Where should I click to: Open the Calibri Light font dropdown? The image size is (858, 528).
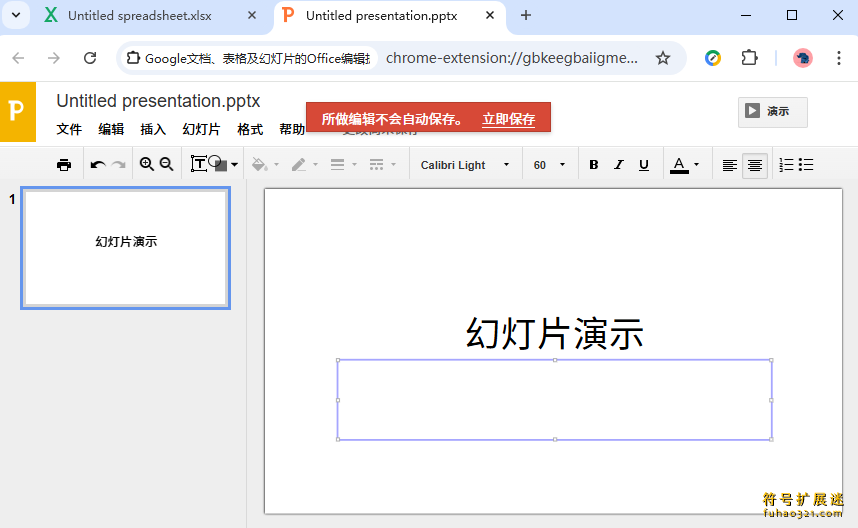(465, 165)
